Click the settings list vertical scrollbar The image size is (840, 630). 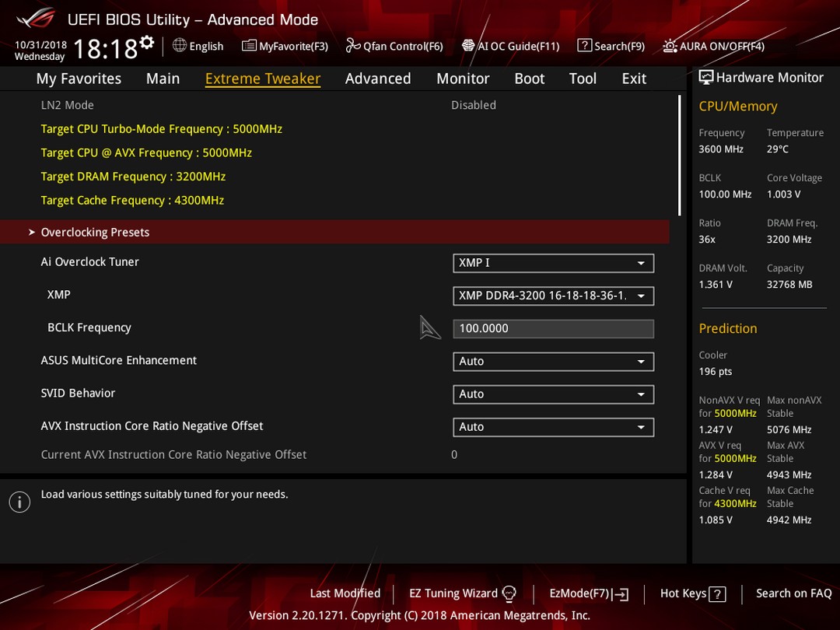679,156
